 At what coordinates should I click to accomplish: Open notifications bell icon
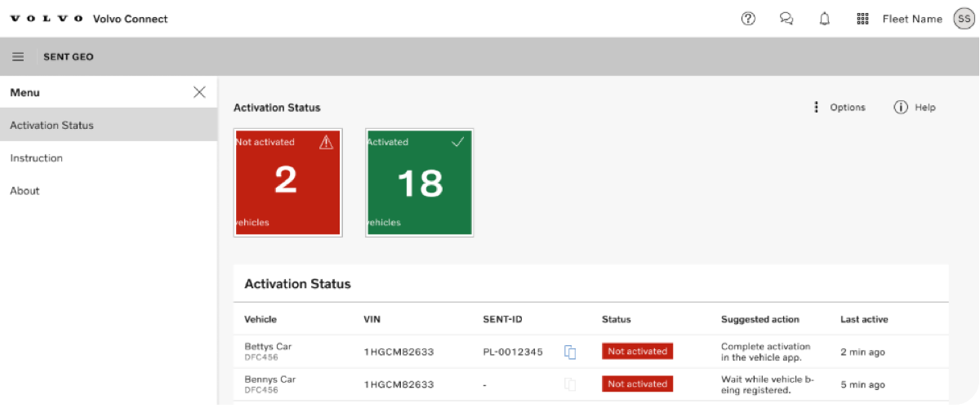point(825,19)
